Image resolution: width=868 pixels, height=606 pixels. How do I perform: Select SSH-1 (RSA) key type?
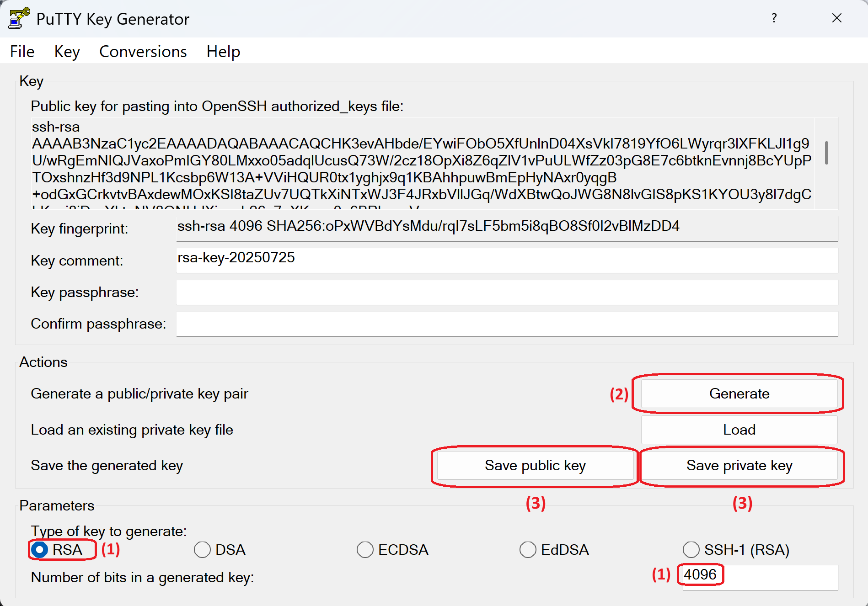(x=691, y=550)
